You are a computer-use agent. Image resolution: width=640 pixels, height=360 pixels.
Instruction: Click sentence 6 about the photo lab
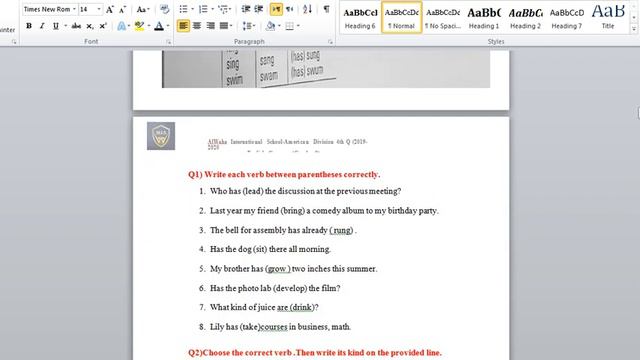point(275,288)
